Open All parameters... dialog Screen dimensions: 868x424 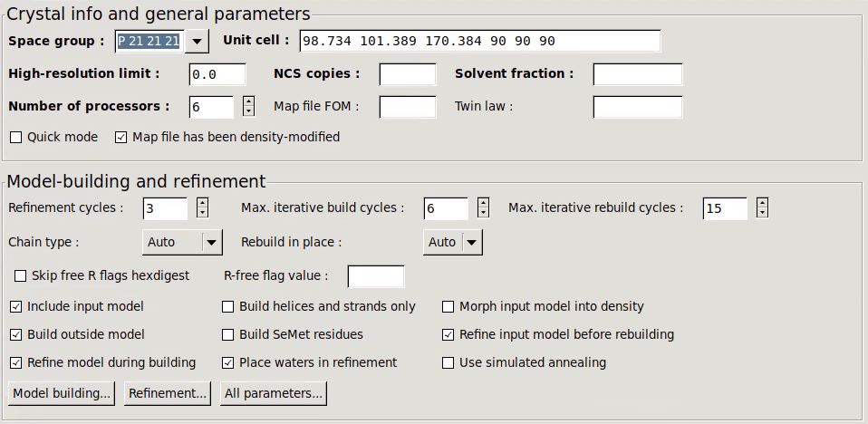click(x=273, y=393)
